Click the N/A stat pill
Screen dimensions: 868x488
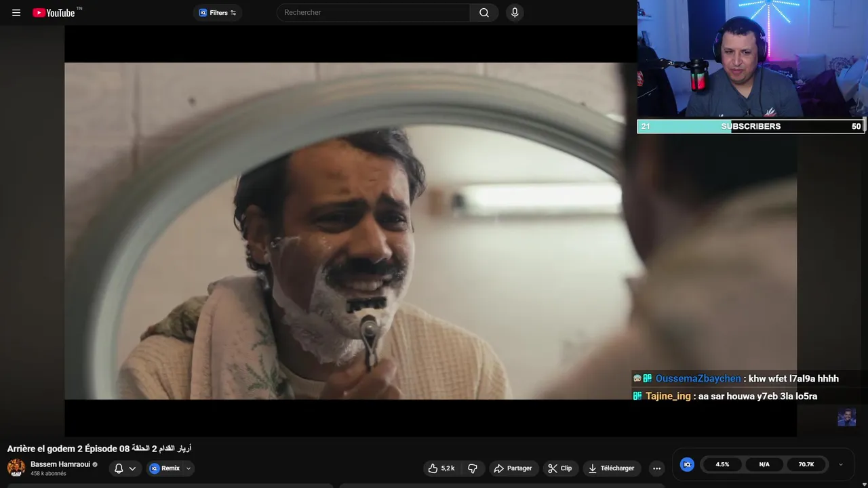[764, 464]
